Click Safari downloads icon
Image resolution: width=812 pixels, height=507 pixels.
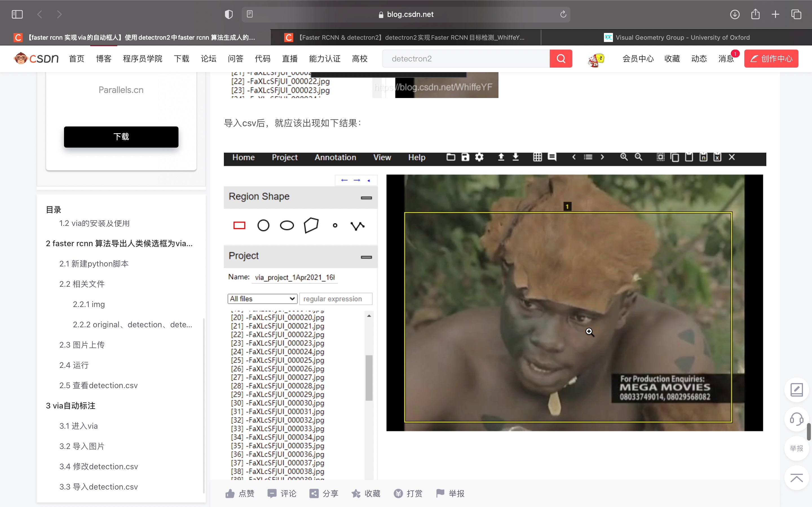click(x=734, y=14)
